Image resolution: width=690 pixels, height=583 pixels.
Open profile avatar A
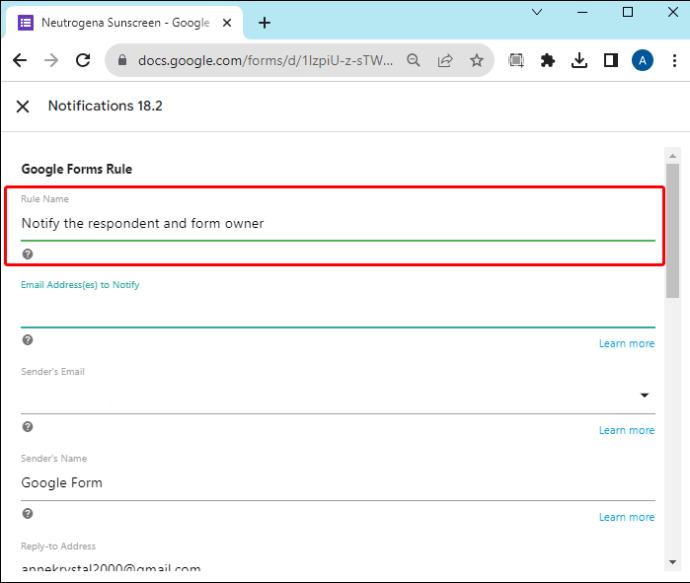pyautogui.click(x=642, y=60)
